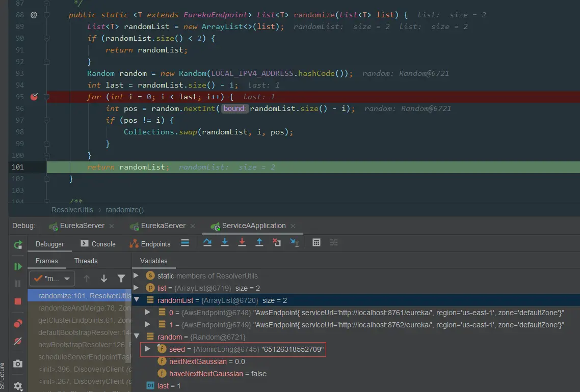Expand element 0 AwsEndpoint@6748
Image resolution: width=580 pixels, height=392 pixels.
(148, 312)
